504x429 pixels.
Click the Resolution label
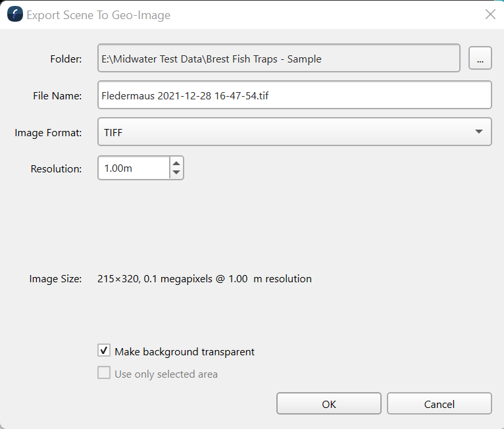point(56,169)
